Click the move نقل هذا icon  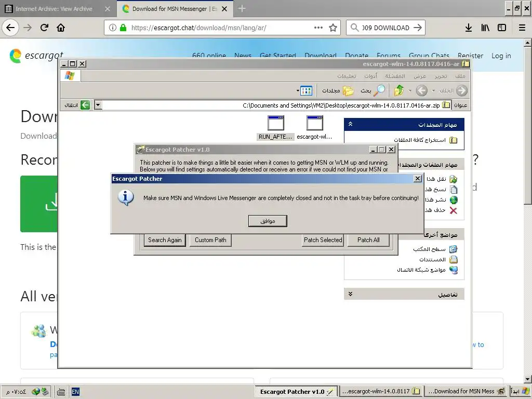(453, 179)
